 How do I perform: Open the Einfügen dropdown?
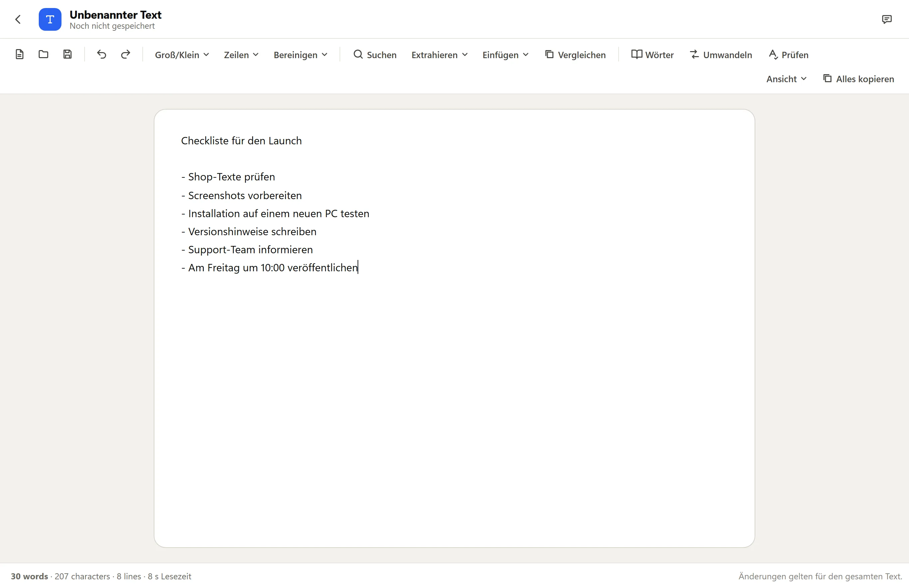[x=506, y=55]
